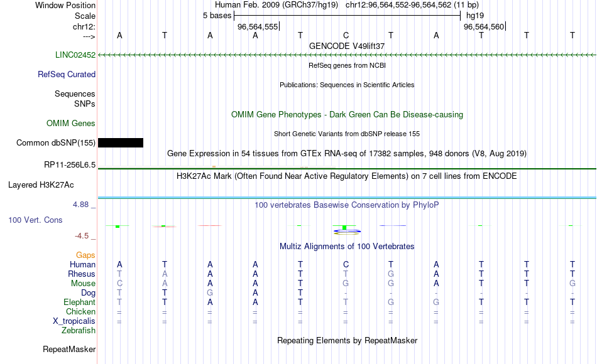597x364 pixels.
Task: Click the Rhesus species label
Action: point(82,274)
